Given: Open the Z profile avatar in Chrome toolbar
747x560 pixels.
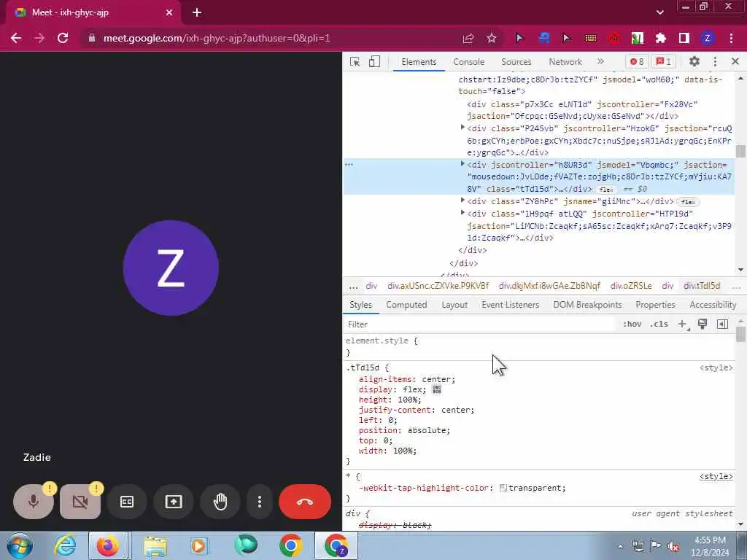Looking at the screenshot, I should pyautogui.click(x=708, y=38).
